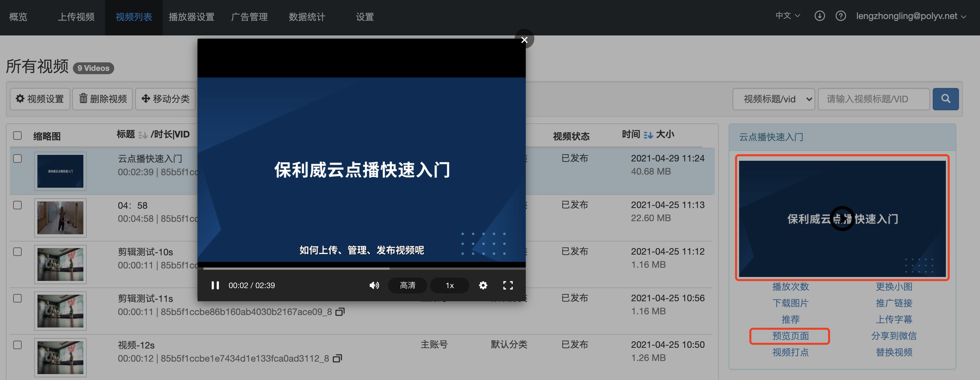Open the 中文 language dropdown
Viewport: 980px width, 380px height.
coord(788,16)
